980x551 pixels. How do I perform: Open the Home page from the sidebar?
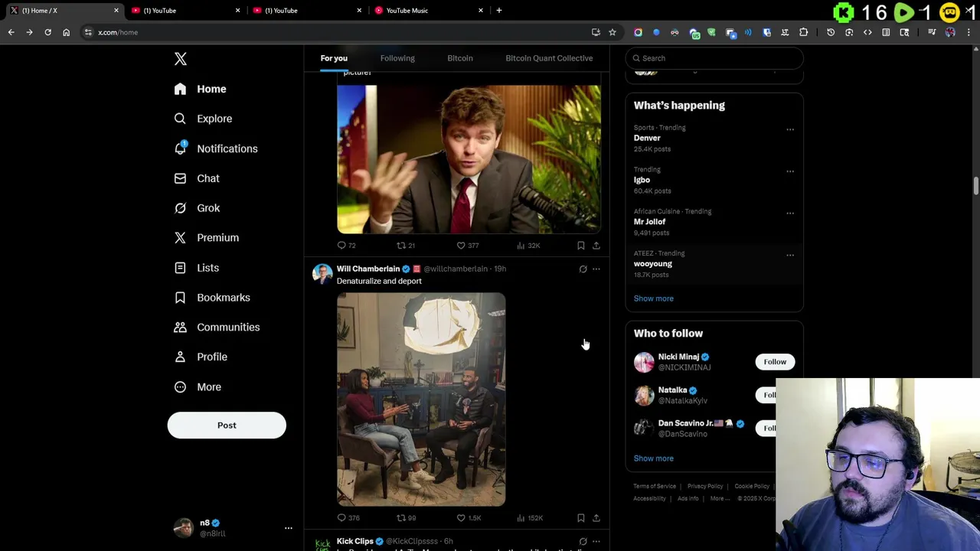(200, 89)
